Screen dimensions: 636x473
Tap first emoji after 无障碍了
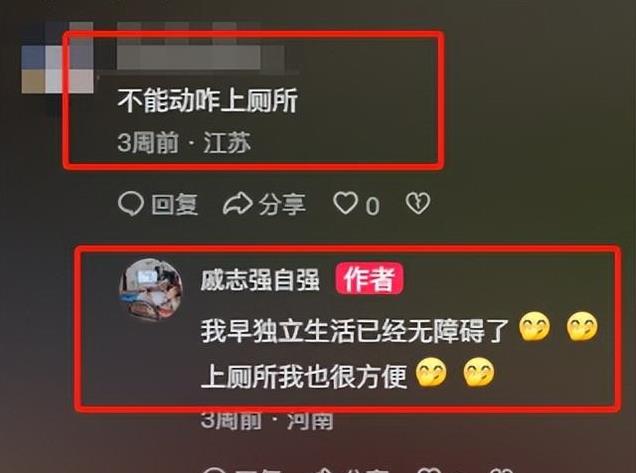click(535, 327)
